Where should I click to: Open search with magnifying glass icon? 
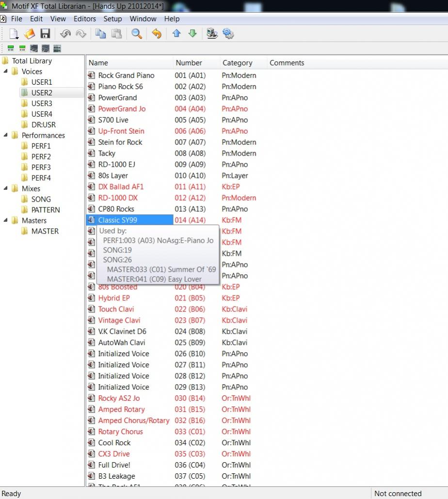coord(137,34)
